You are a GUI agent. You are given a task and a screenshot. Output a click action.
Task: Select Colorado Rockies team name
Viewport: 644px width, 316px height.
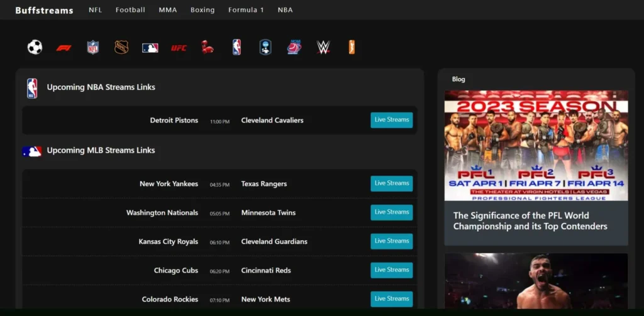(170, 299)
